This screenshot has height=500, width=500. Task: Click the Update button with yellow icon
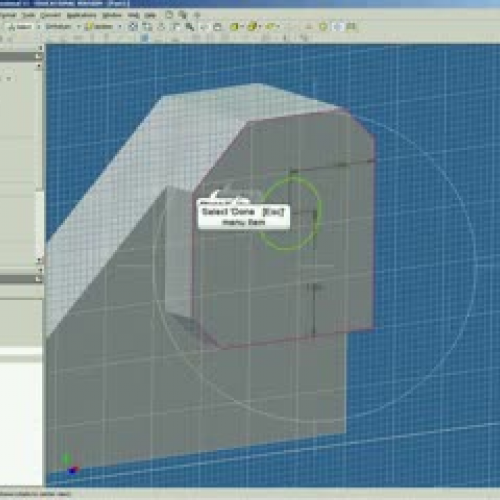click(x=99, y=27)
